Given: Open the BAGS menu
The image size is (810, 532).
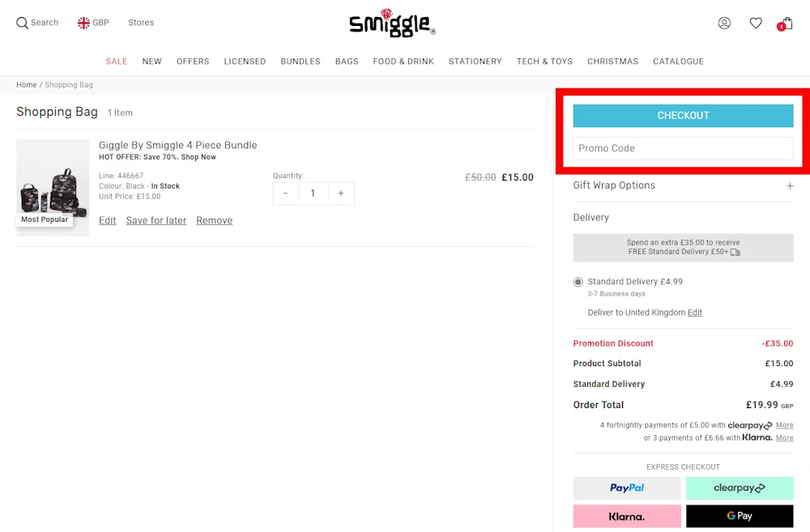Looking at the screenshot, I should [347, 62].
